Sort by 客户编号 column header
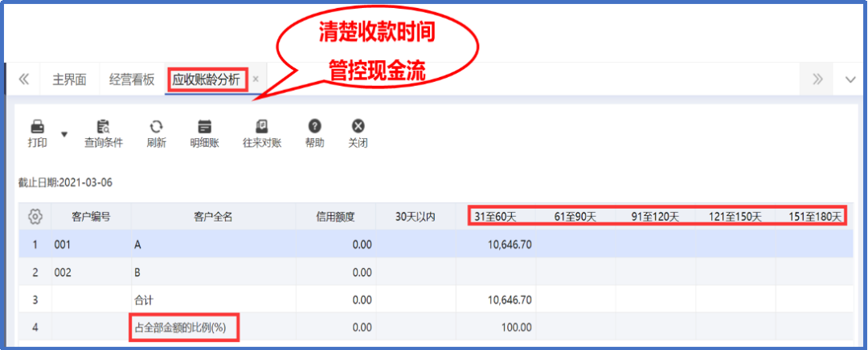Image resolution: width=868 pixels, height=350 pixels. (x=91, y=217)
